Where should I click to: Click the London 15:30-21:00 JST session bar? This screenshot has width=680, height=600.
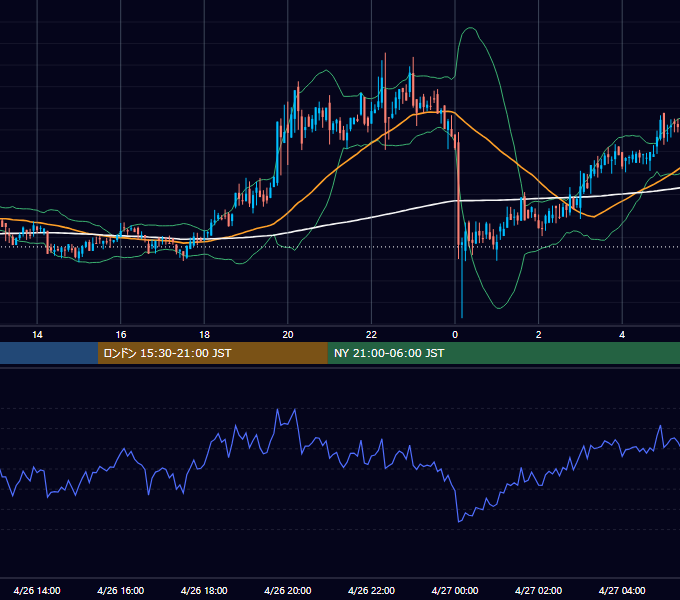point(212,353)
